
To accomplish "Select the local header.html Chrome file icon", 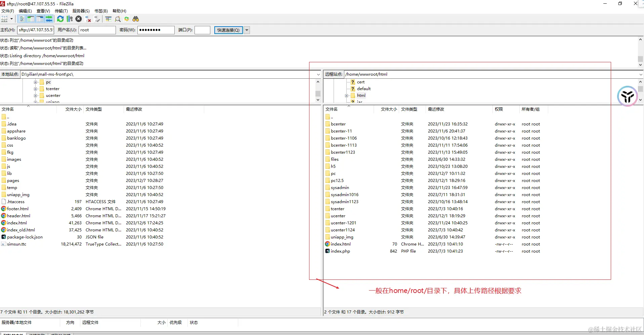I will [x=4, y=216].
